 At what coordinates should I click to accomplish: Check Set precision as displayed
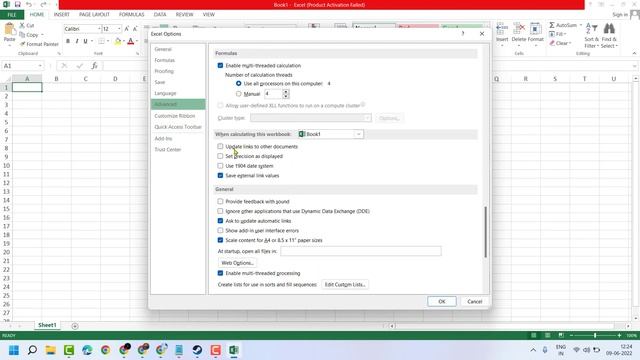220,156
